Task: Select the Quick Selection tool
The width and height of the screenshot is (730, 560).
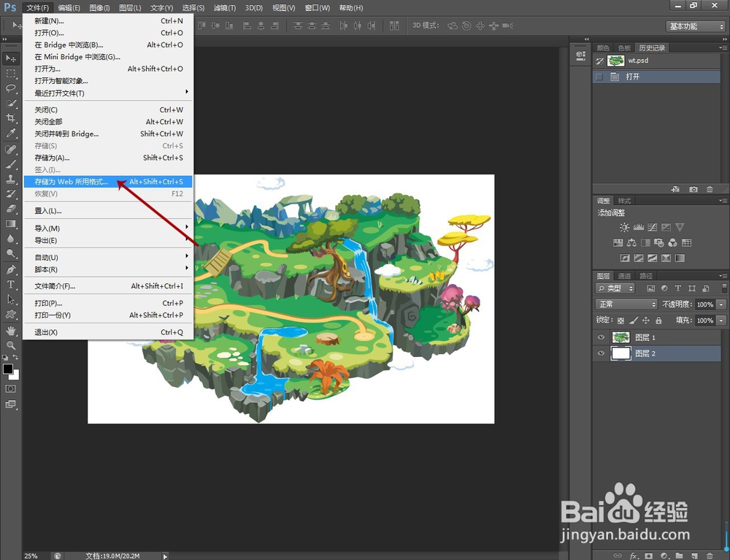Action: (x=11, y=104)
